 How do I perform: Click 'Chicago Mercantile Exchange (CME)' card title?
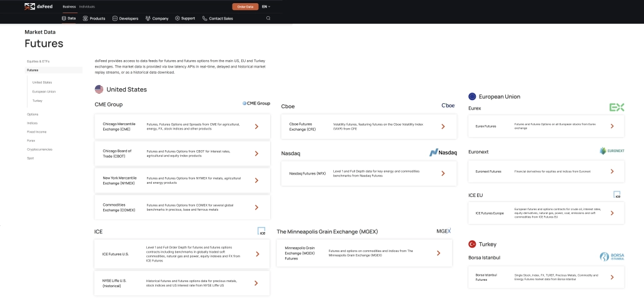click(x=119, y=126)
